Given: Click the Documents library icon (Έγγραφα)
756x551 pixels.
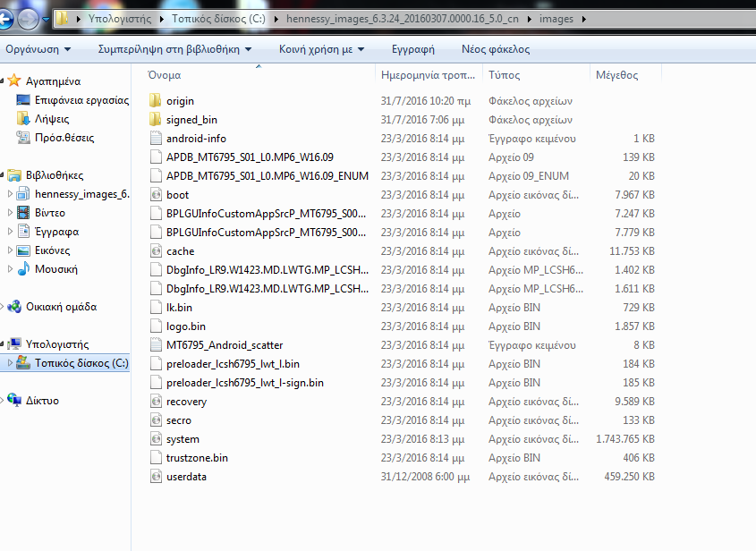Looking at the screenshot, I should point(23,232).
